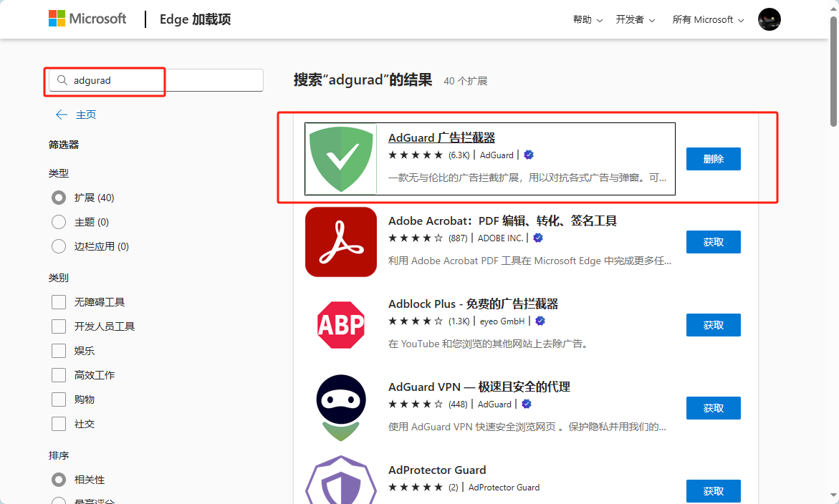
Task: Open Adblock Plus title link
Action: click(x=473, y=304)
